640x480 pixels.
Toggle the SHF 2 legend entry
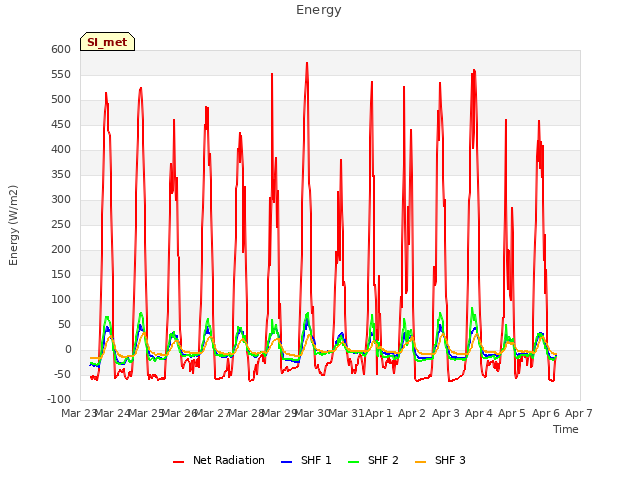[373, 460]
